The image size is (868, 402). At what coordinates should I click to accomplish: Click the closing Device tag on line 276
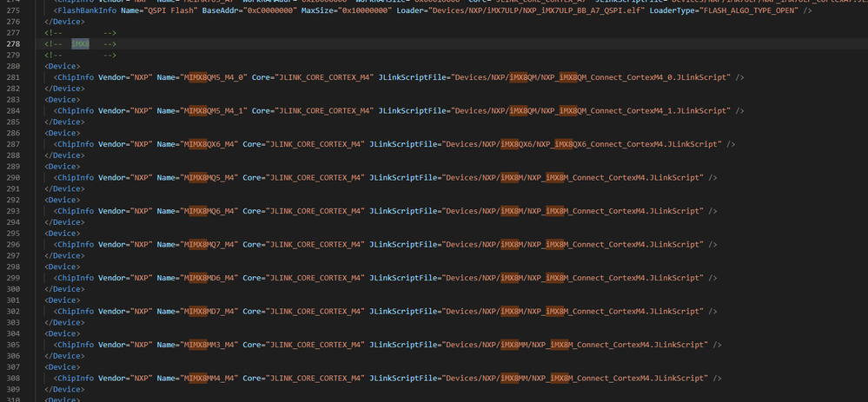[64, 22]
